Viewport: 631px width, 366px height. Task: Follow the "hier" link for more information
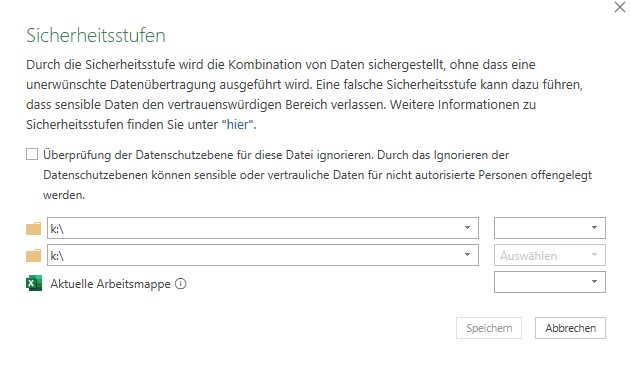click(238, 124)
